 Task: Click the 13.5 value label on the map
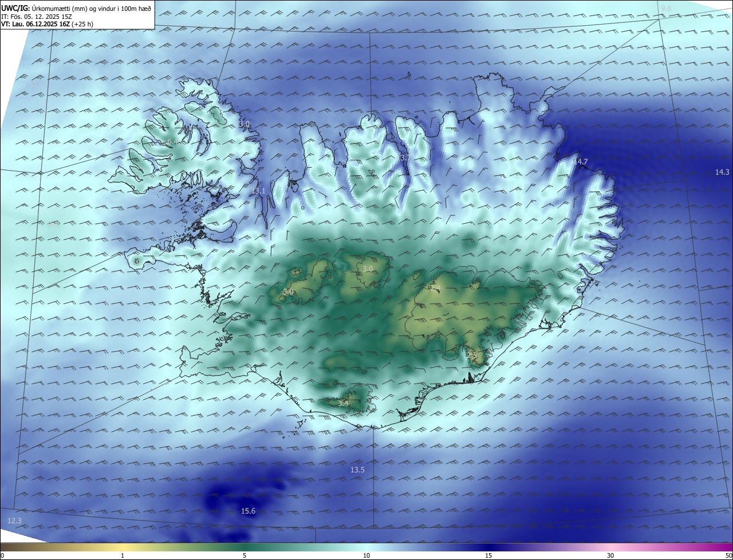[357, 470]
